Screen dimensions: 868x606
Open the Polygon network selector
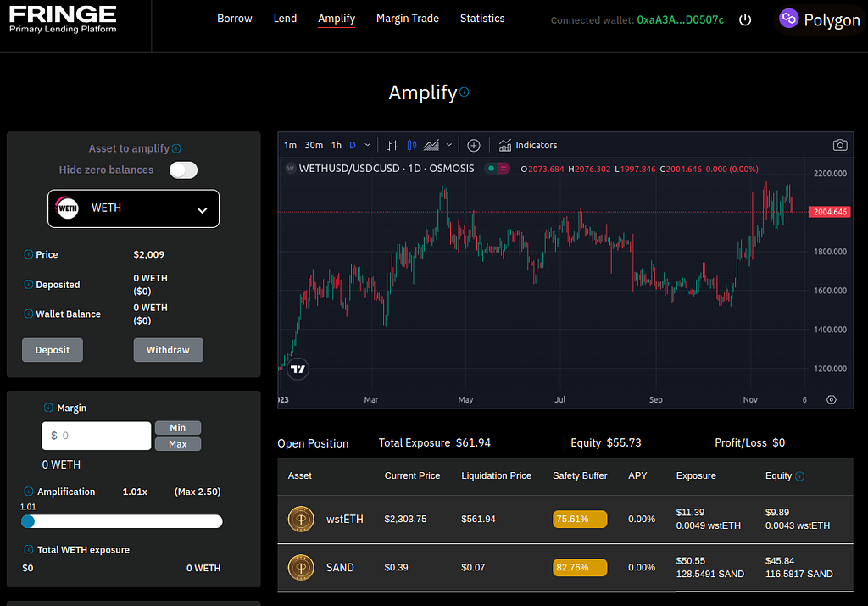pyautogui.click(x=820, y=19)
